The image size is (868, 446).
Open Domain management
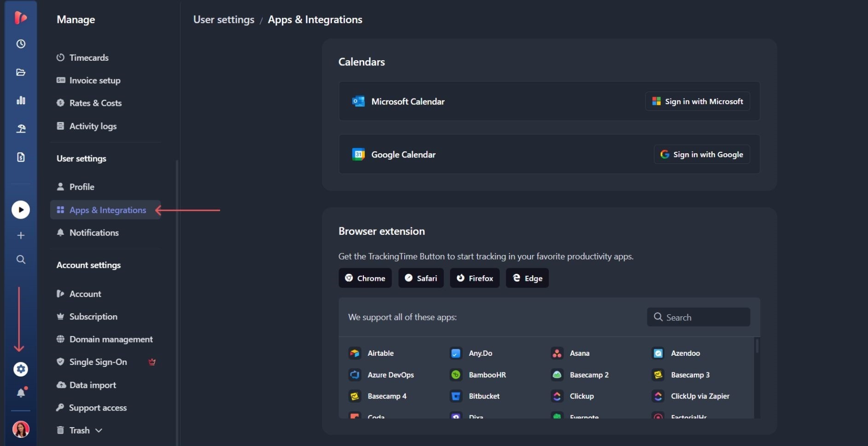105,339
